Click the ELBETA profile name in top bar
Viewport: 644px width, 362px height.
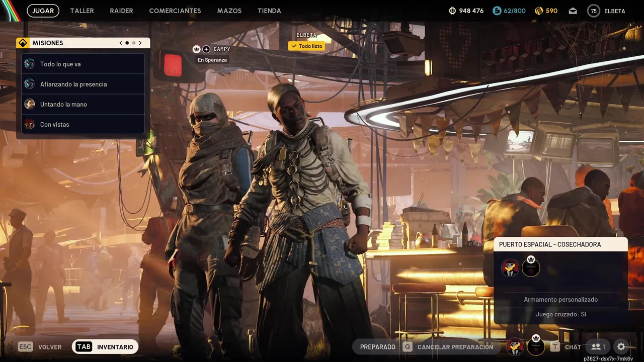coord(614,11)
